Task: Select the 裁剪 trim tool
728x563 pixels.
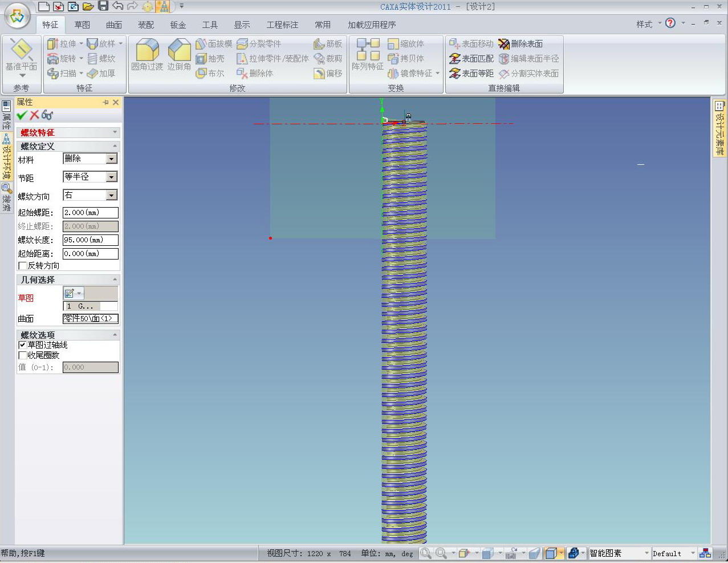Action: tap(328, 59)
